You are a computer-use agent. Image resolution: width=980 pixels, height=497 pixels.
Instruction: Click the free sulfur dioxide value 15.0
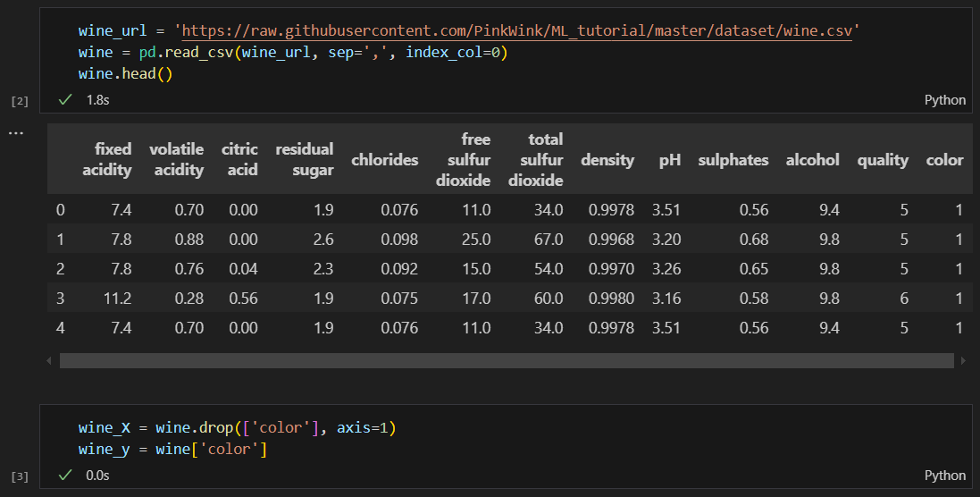coord(476,269)
